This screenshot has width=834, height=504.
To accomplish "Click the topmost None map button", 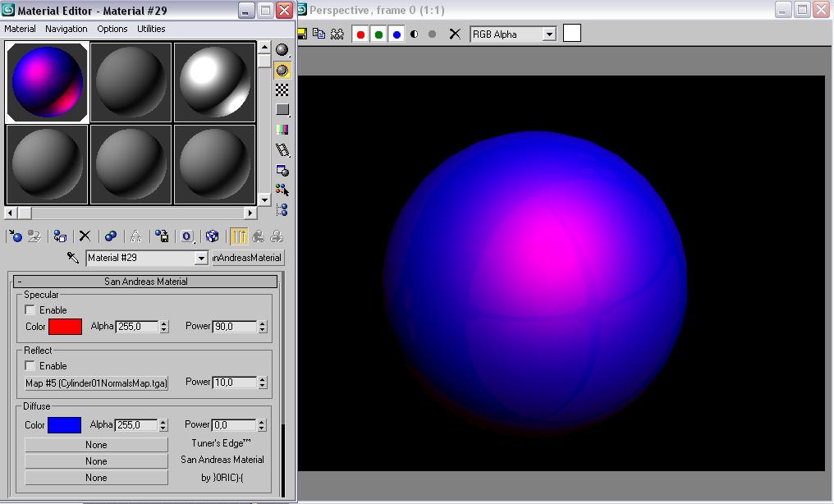I will click(96, 444).
